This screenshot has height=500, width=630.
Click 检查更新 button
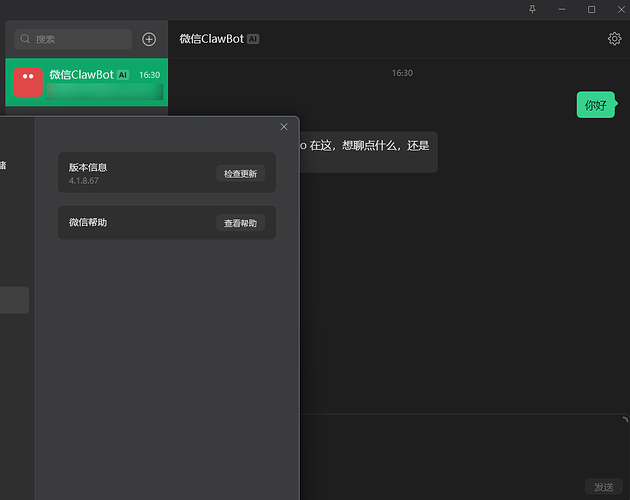[x=240, y=174]
